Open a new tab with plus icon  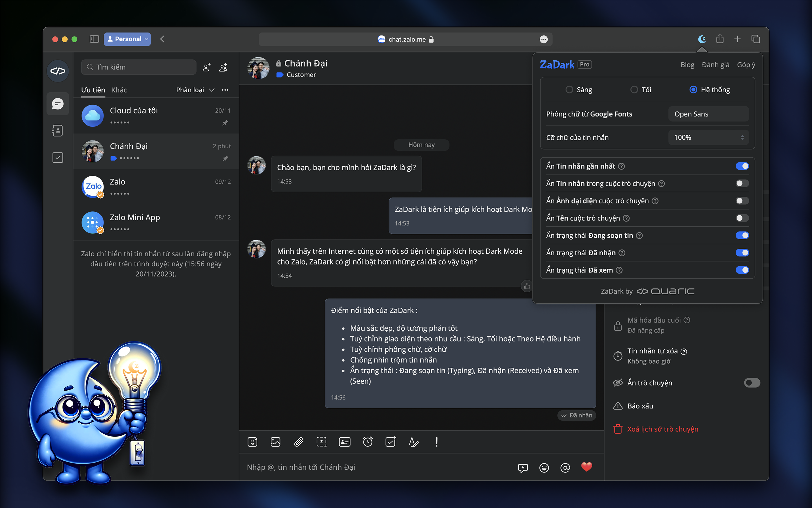point(738,39)
